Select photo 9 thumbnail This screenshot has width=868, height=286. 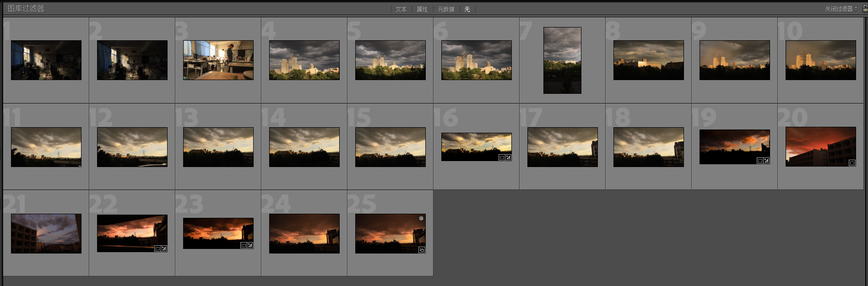(x=735, y=60)
